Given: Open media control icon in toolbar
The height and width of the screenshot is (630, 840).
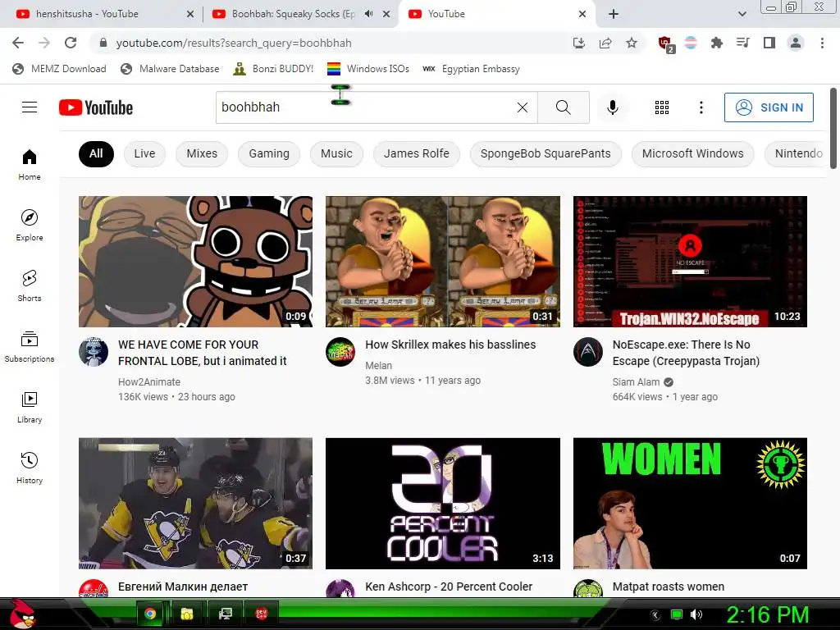Looking at the screenshot, I should [x=742, y=43].
